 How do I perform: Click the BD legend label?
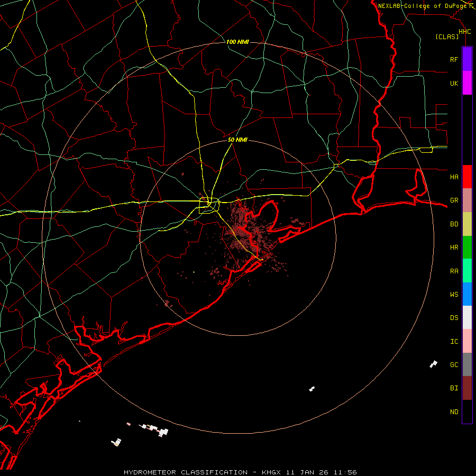point(454,224)
